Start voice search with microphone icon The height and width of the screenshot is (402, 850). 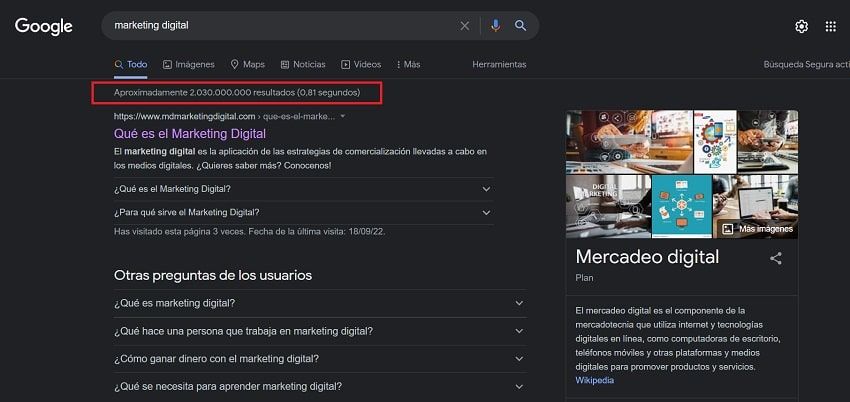(495, 25)
